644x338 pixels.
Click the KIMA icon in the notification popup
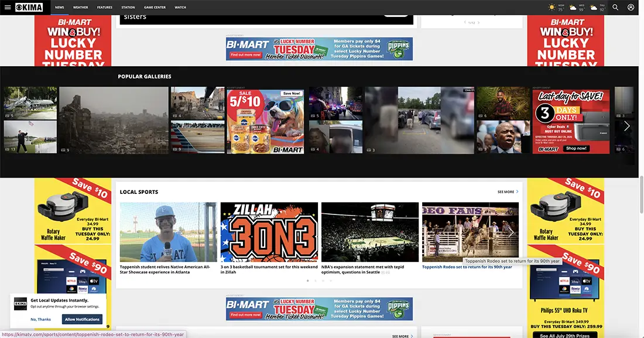[20, 304]
